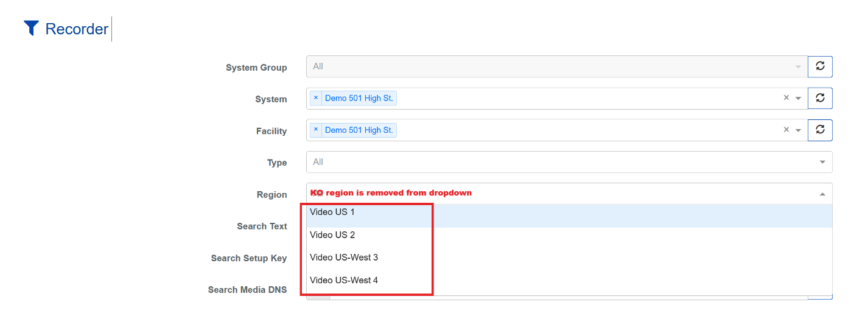
Task: Clear all selections in Facility field
Action: click(786, 130)
